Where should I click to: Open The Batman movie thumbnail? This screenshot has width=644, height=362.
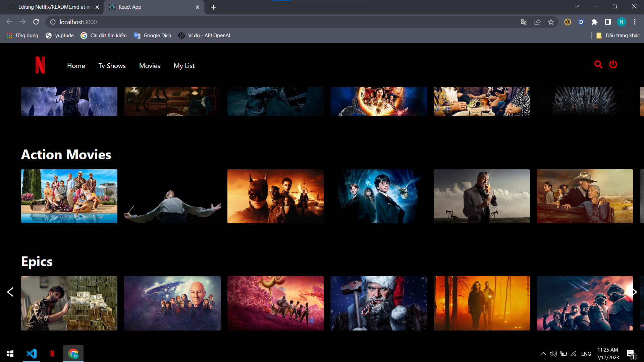pos(275,196)
